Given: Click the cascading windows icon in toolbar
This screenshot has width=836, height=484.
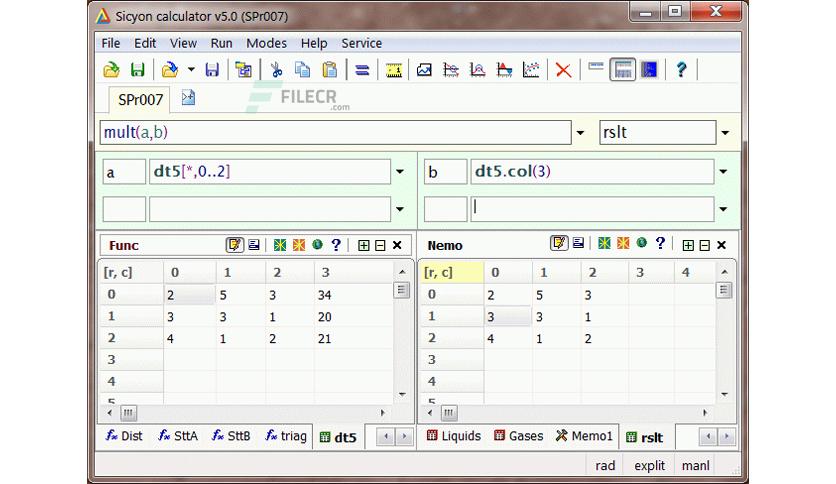Looking at the screenshot, I should [244, 70].
